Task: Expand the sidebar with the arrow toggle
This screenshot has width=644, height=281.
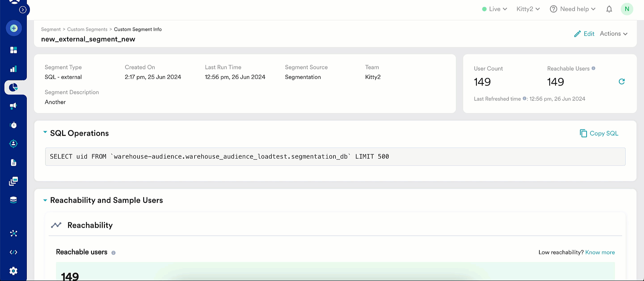Action: 23,10
